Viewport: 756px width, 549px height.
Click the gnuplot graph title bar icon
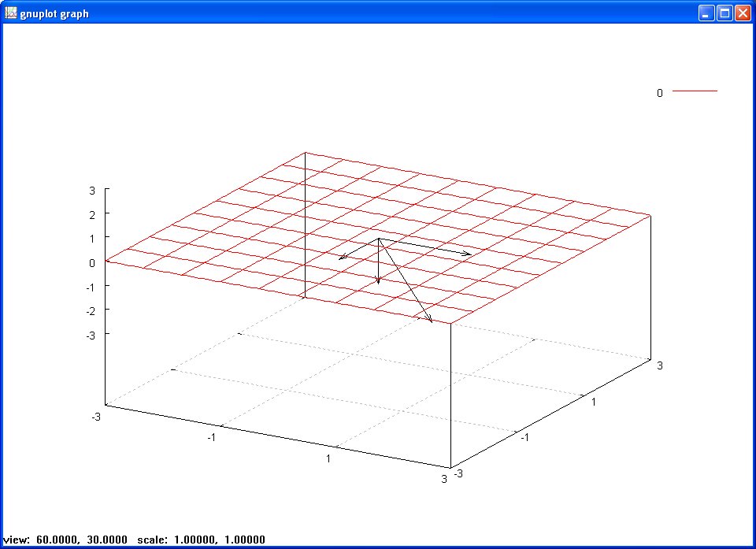[10, 13]
